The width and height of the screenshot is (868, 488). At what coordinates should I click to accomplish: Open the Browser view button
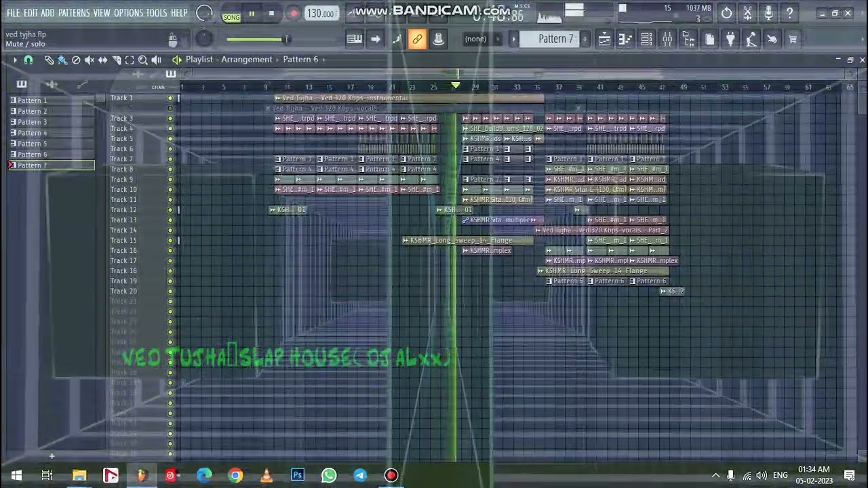(688, 39)
